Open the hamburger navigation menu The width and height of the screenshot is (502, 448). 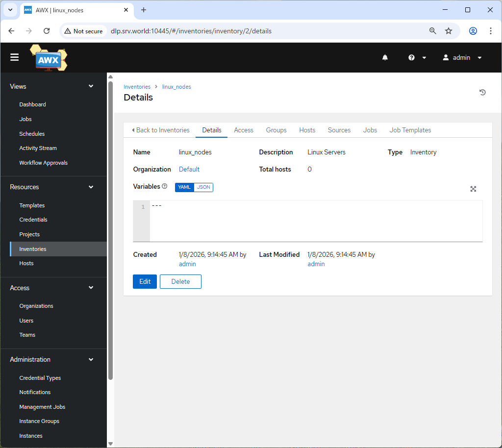pyautogui.click(x=15, y=57)
